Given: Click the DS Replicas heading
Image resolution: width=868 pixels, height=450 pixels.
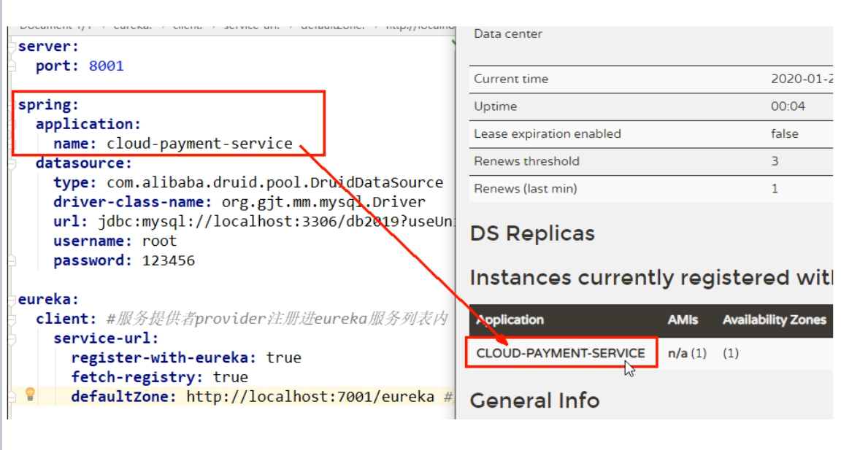Looking at the screenshot, I should click(532, 233).
